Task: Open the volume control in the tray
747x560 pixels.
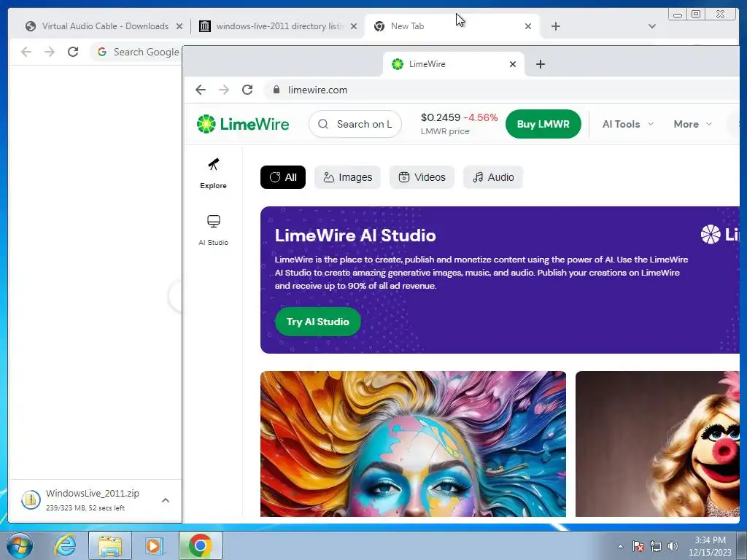Action: pyautogui.click(x=673, y=546)
